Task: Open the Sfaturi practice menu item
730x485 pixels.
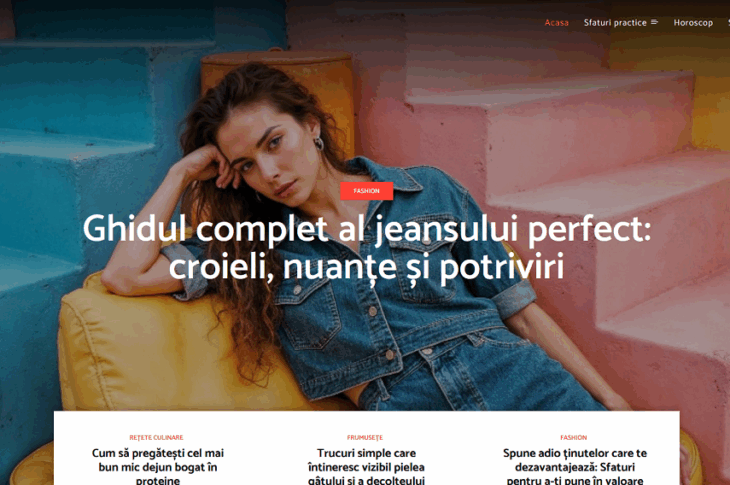Action: (615, 22)
